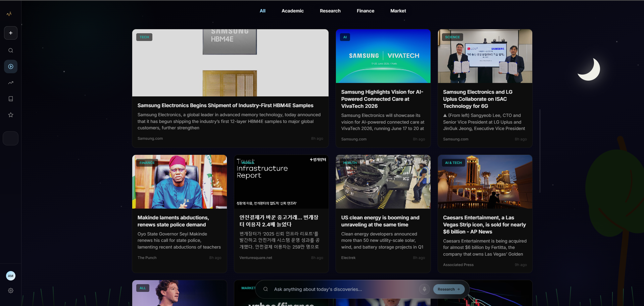Click the car factory assembly thumbnail

[383, 182]
